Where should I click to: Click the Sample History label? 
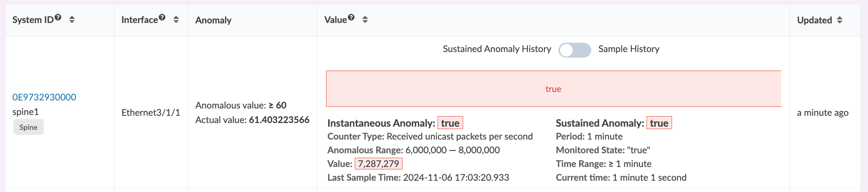coord(629,49)
